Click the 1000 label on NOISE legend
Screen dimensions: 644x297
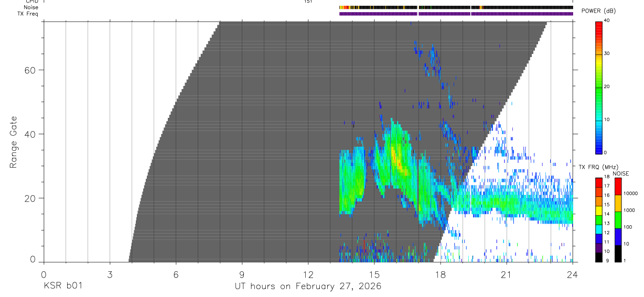coord(629,210)
